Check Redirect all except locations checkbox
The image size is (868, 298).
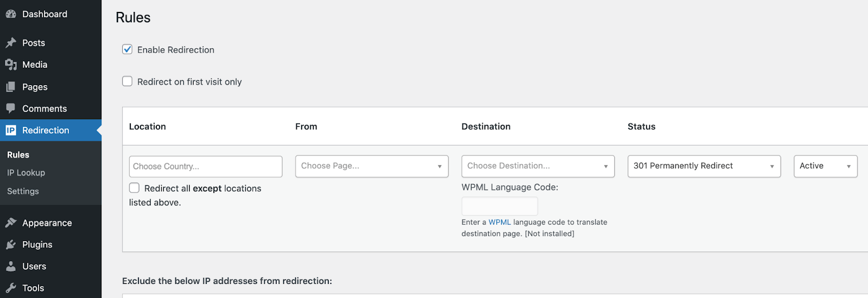pyautogui.click(x=134, y=188)
